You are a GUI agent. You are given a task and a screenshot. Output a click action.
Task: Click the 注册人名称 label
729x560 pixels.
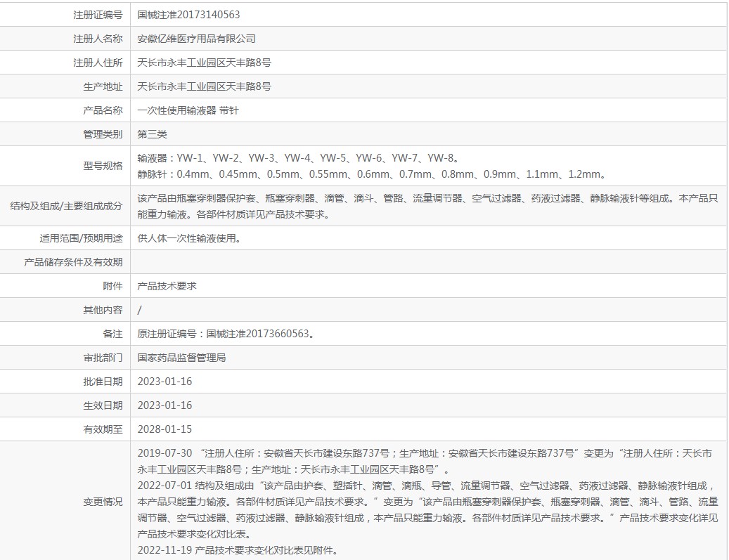(98, 39)
